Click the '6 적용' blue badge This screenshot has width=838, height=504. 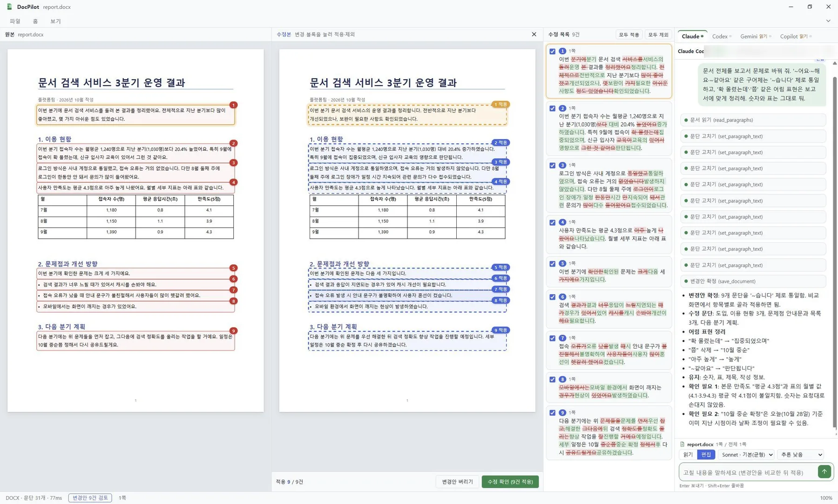click(501, 278)
